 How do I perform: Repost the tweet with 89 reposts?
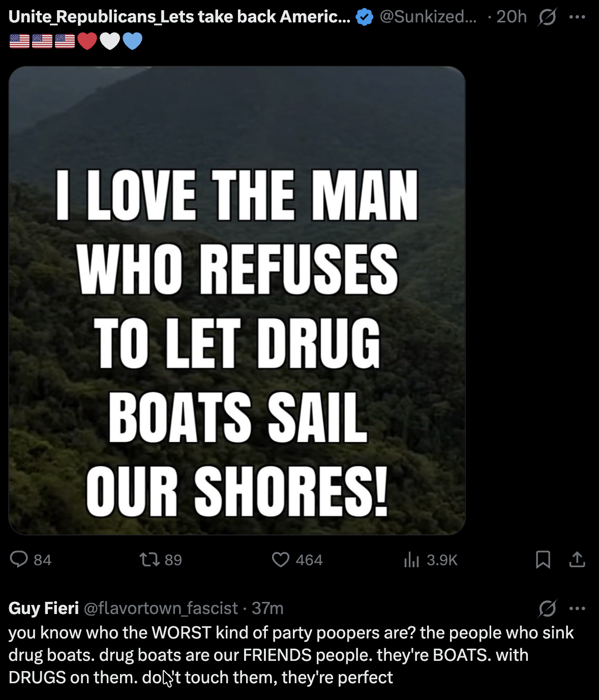(x=149, y=560)
